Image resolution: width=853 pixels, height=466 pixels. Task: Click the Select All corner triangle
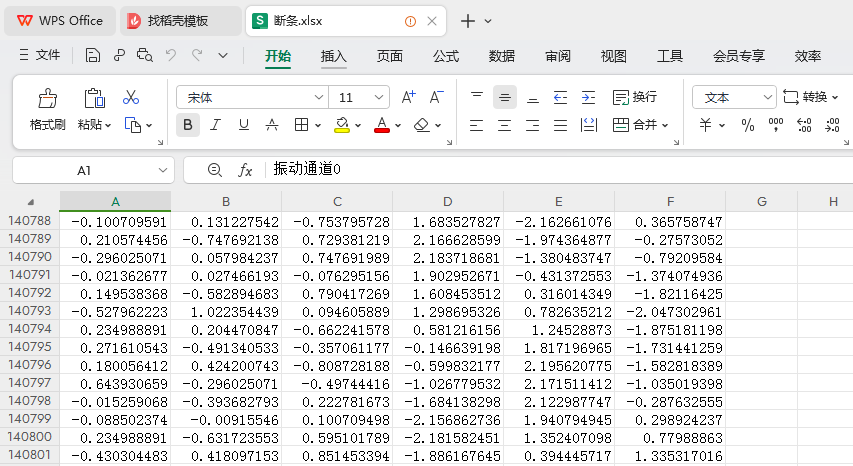coord(31,202)
